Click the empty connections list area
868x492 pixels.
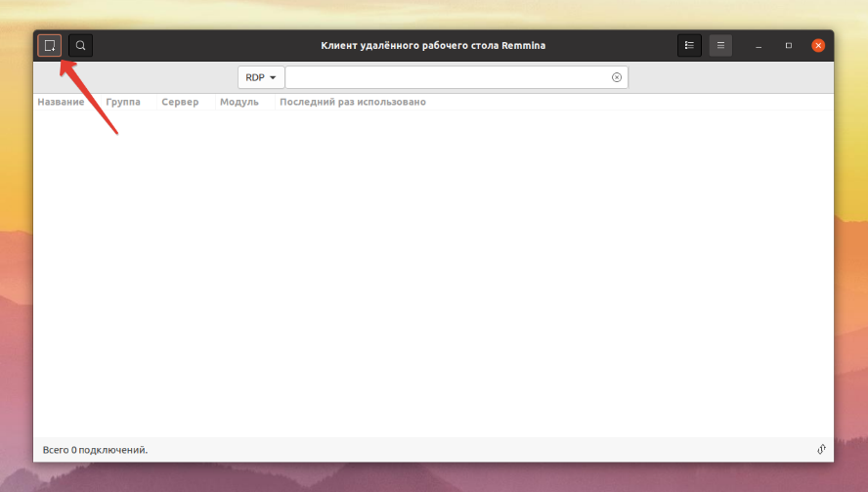[433, 273]
